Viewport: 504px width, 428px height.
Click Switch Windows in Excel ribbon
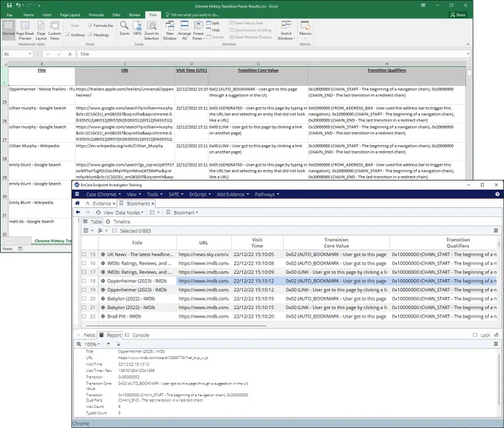tap(286, 30)
